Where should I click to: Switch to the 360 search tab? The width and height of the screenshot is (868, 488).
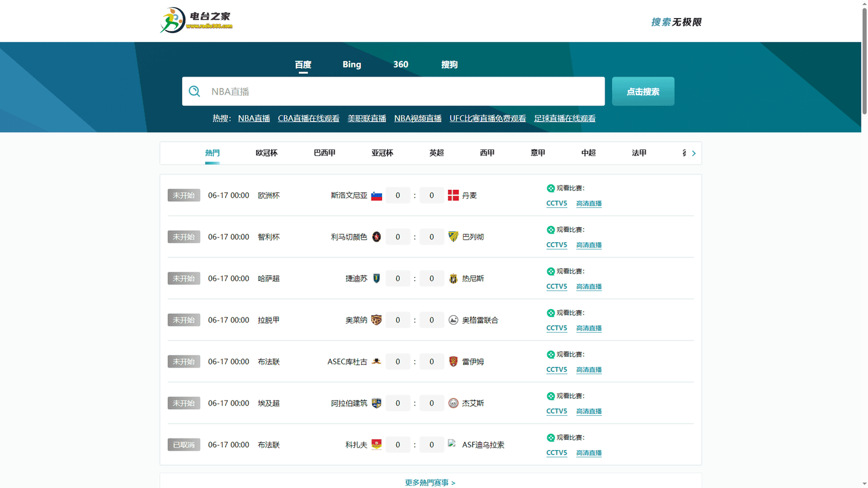pos(401,64)
